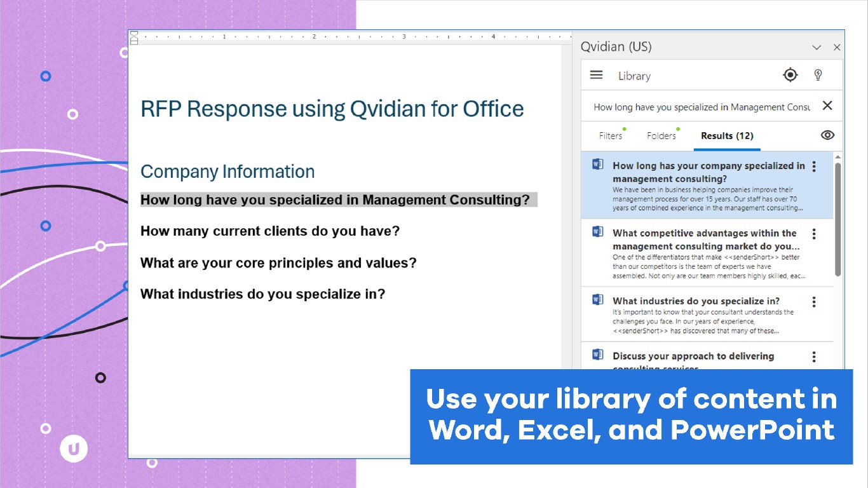Toggle the eye preview icon

pyautogui.click(x=827, y=135)
